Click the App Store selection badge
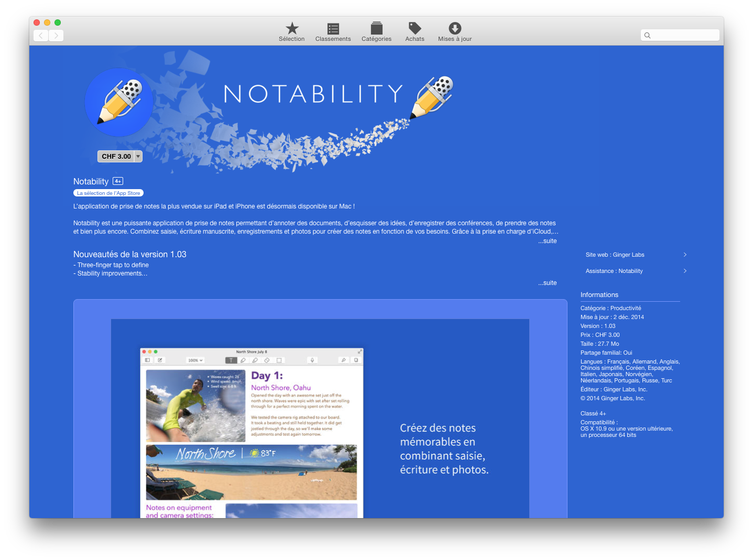 pyautogui.click(x=108, y=193)
